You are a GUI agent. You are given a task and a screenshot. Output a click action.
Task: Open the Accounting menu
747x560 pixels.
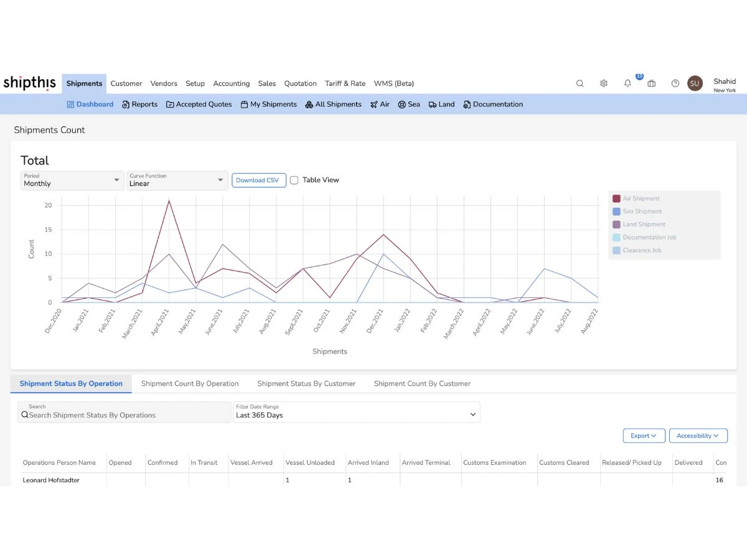[x=231, y=83]
